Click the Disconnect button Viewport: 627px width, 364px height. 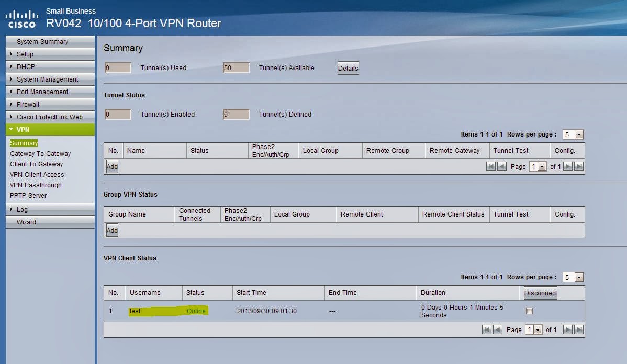coord(540,293)
